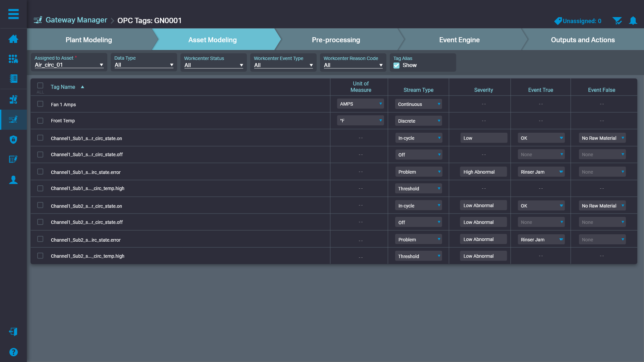Click the Gateway Manager breadcrumb icon
This screenshot has height=362, width=644.
tap(38, 20)
